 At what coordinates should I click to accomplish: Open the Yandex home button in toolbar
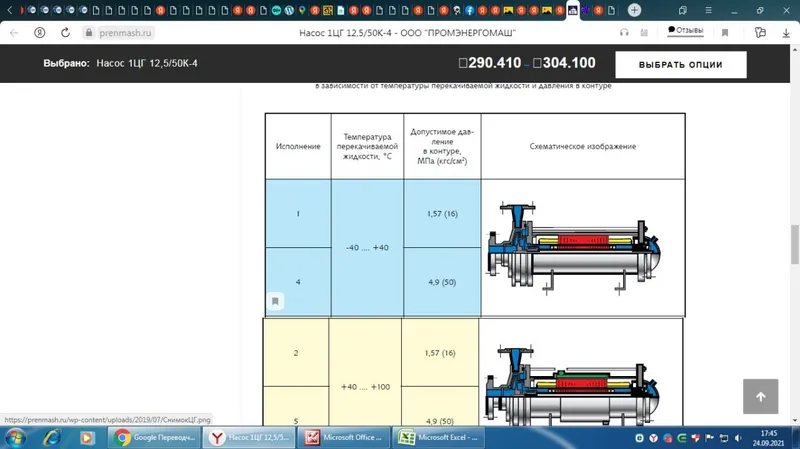(39, 33)
